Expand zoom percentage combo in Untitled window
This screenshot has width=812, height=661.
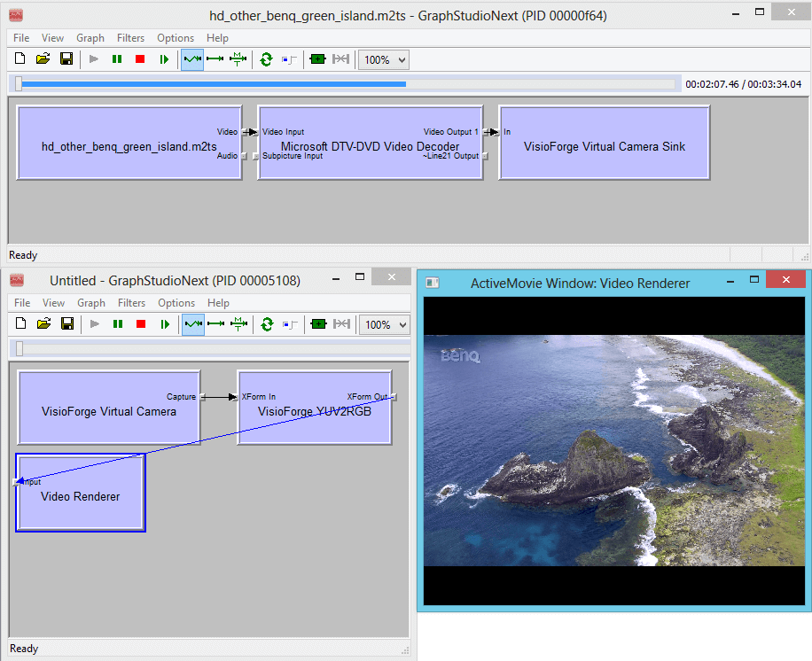pos(384,325)
